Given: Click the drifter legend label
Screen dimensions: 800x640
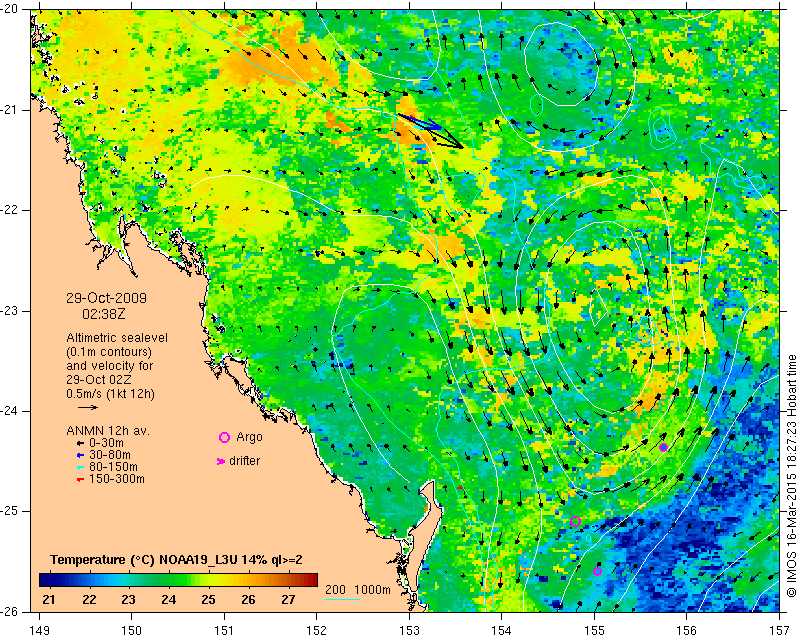Looking at the screenshot, I should [244, 461].
